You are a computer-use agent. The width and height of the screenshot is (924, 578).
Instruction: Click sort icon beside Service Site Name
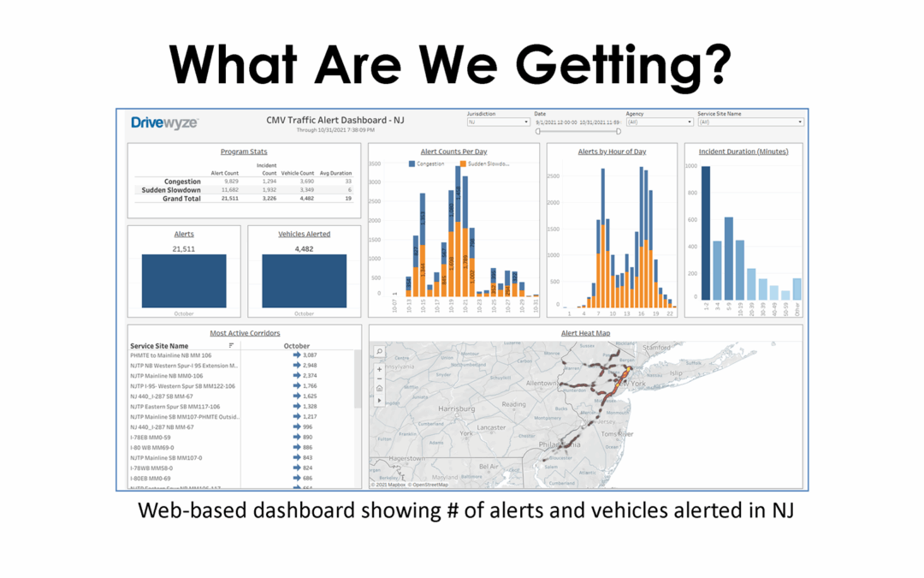(x=232, y=346)
